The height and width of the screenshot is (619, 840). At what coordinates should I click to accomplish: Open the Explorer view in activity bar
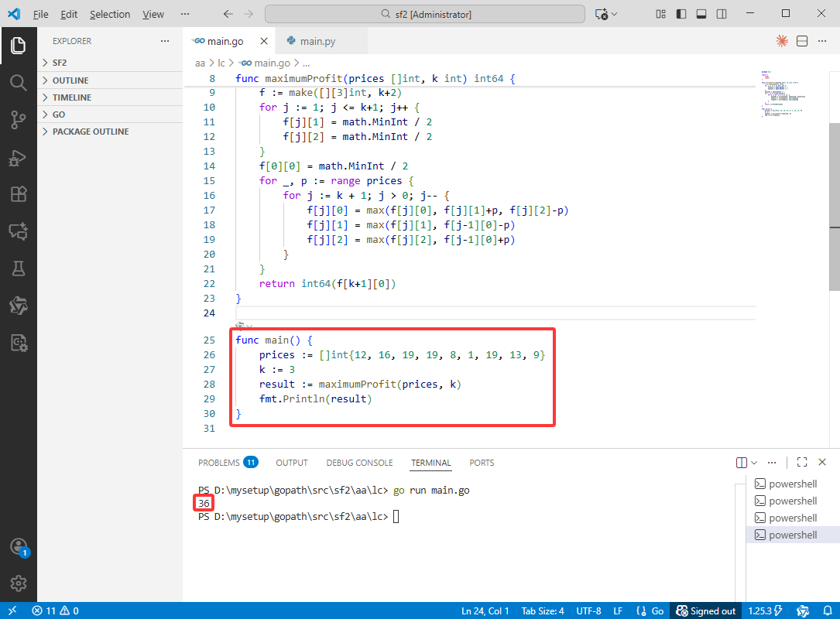pyautogui.click(x=19, y=46)
